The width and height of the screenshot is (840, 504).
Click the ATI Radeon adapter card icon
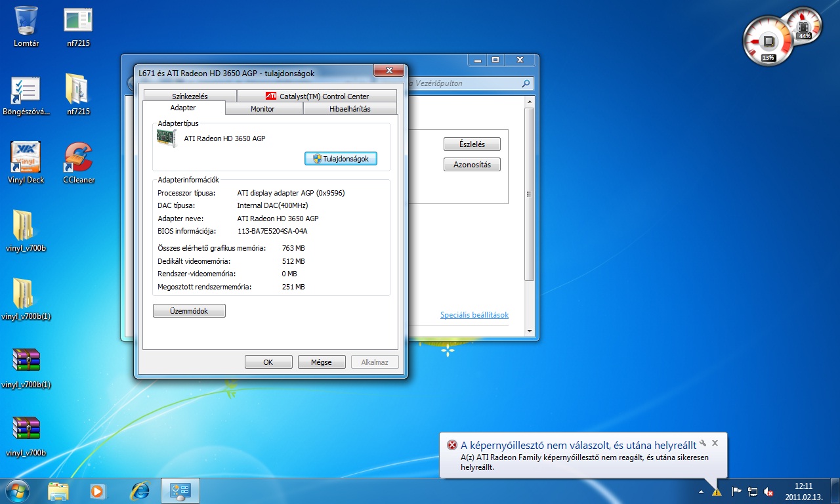point(167,138)
